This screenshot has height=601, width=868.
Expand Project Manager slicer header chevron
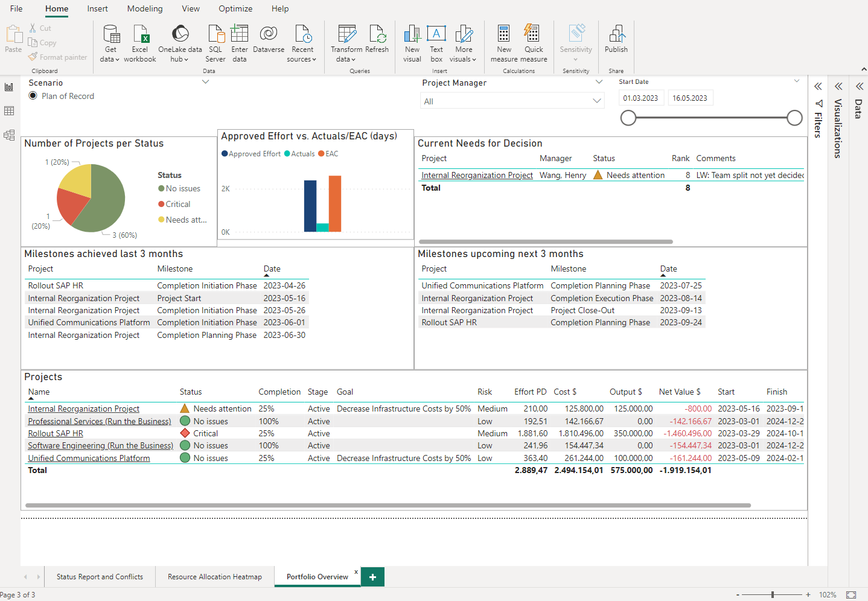[x=599, y=82]
